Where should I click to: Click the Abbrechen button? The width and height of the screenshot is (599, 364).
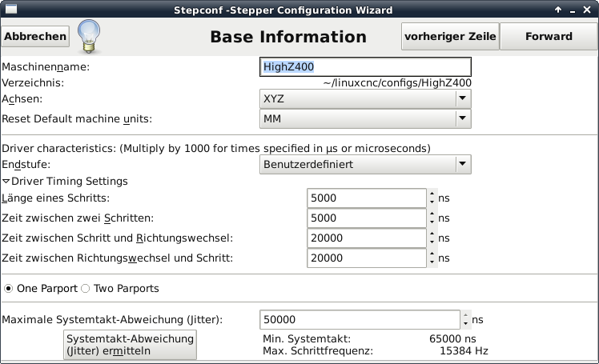[x=35, y=36]
